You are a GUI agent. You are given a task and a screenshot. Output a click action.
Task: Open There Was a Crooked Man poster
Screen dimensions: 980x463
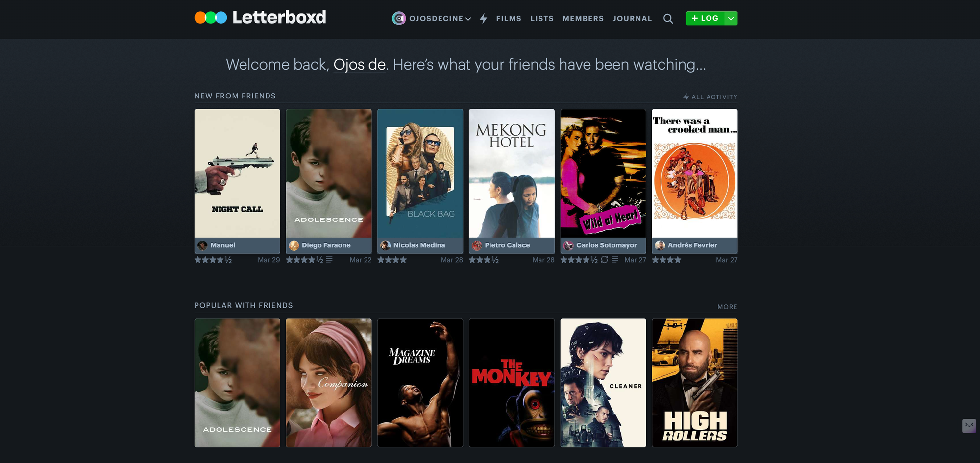tap(695, 173)
